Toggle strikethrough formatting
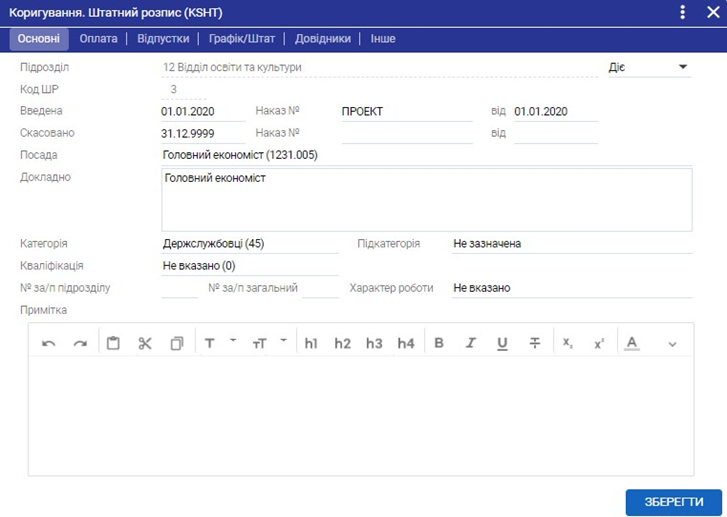Image resolution: width=727 pixels, height=517 pixels. tap(535, 343)
